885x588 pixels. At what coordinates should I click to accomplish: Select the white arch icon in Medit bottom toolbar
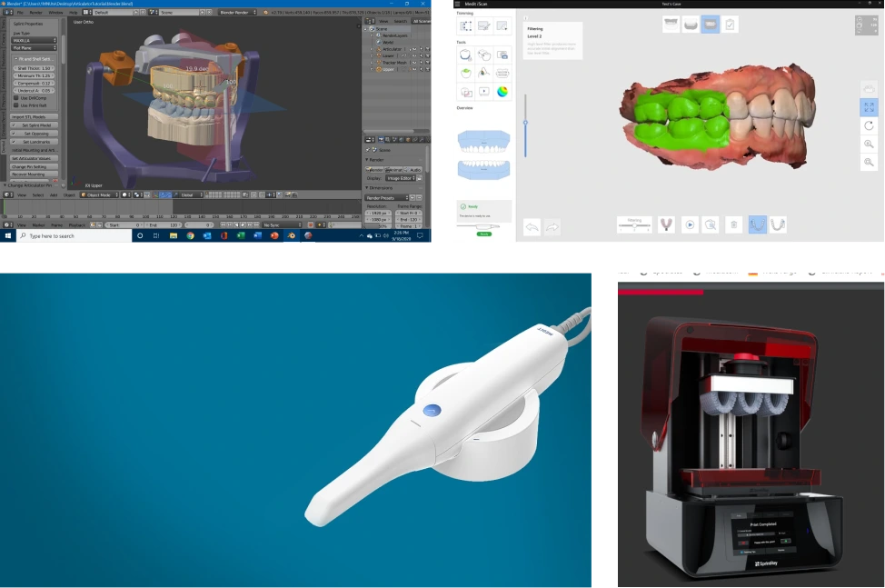(x=778, y=224)
